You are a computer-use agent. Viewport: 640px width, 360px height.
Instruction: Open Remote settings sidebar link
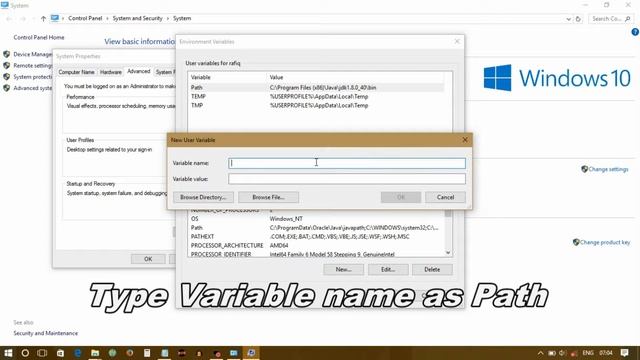click(x=33, y=66)
